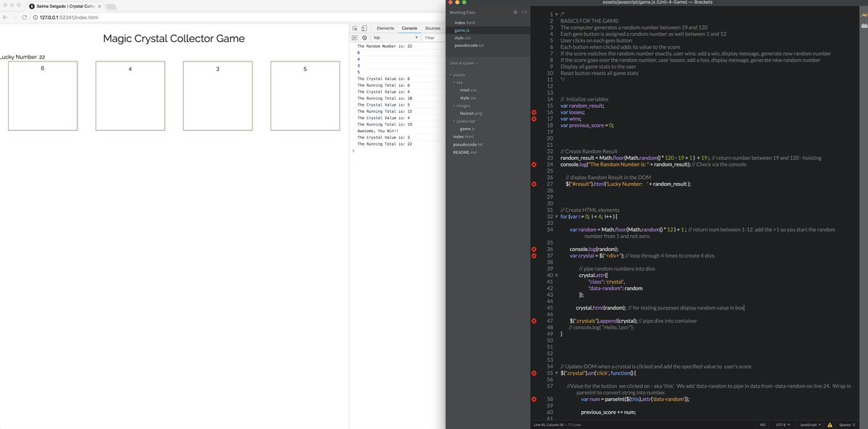Viewport: 868px width, 429px height.
Task: Collapse the assets folder in file tree
Action: coord(451,75)
